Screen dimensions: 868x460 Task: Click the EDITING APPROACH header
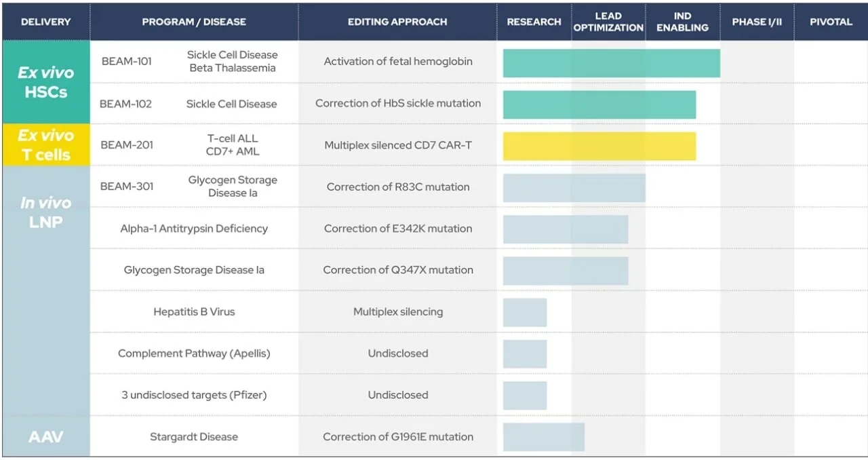coord(397,22)
